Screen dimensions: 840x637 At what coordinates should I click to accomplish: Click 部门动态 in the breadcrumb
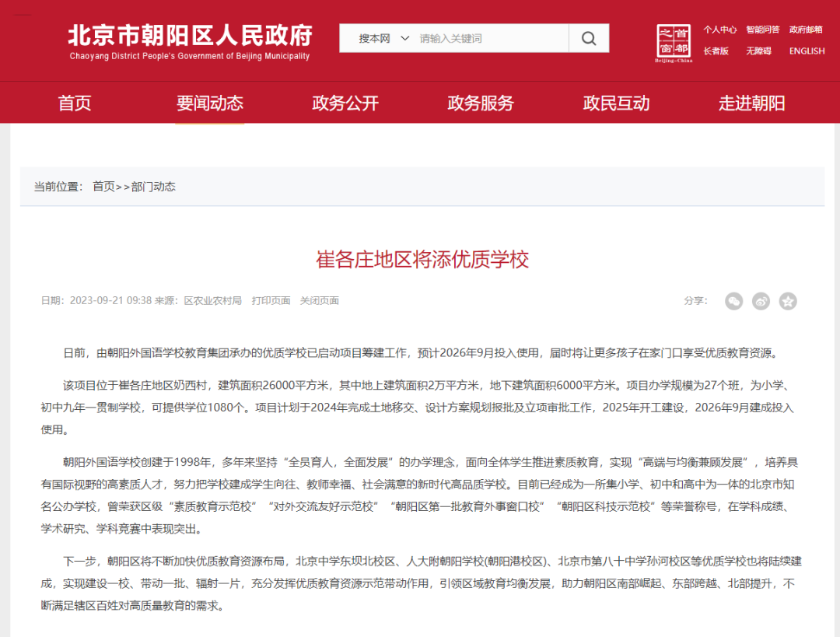(153, 187)
